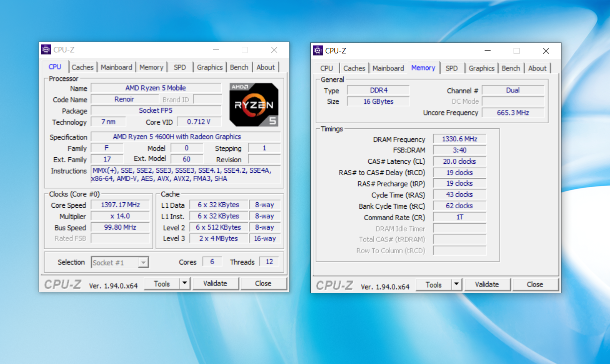Viewport: 610px width, 364px height.
Task: Click Specification AMD Ryzen 5 4600H field
Action: click(186, 137)
